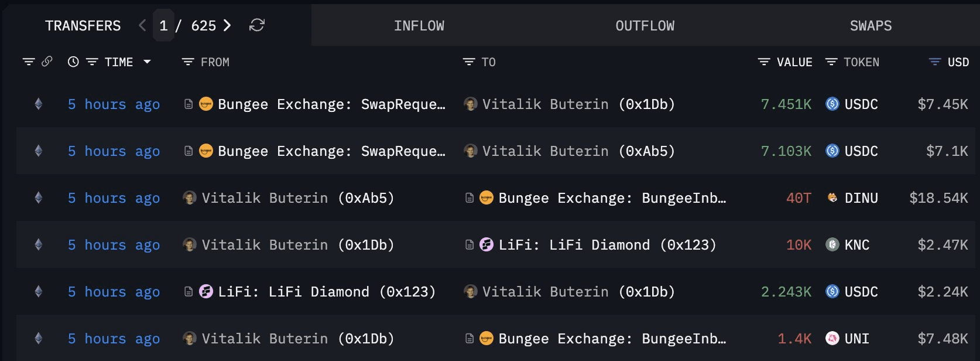Click the UNI token icon
The height and width of the screenshot is (361, 980).
click(832, 339)
